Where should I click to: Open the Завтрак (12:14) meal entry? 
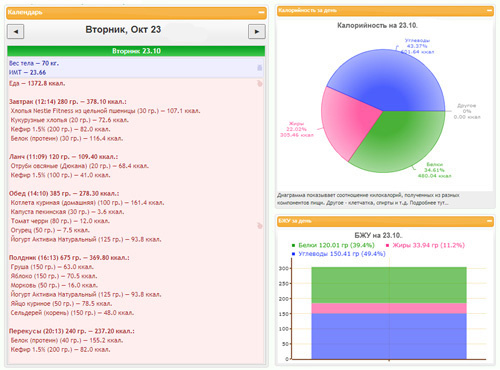pyautogui.click(x=68, y=102)
